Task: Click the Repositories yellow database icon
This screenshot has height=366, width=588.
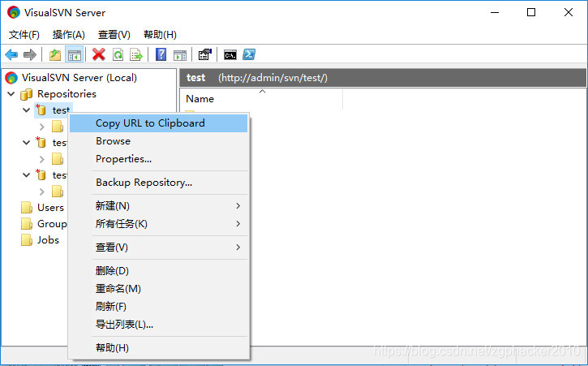Action: click(x=26, y=94)
